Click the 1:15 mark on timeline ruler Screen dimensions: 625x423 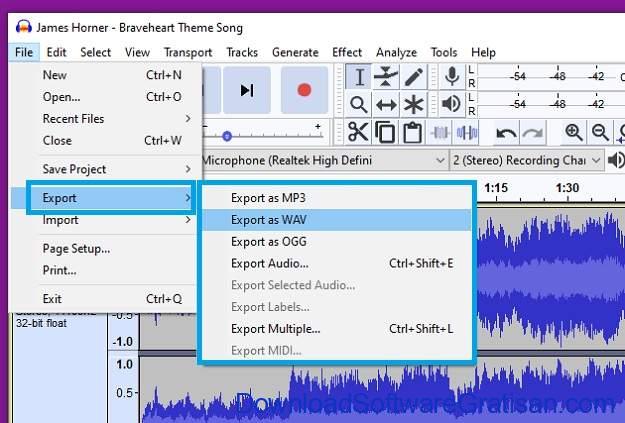pyautogui.click(x=496, y=188)
